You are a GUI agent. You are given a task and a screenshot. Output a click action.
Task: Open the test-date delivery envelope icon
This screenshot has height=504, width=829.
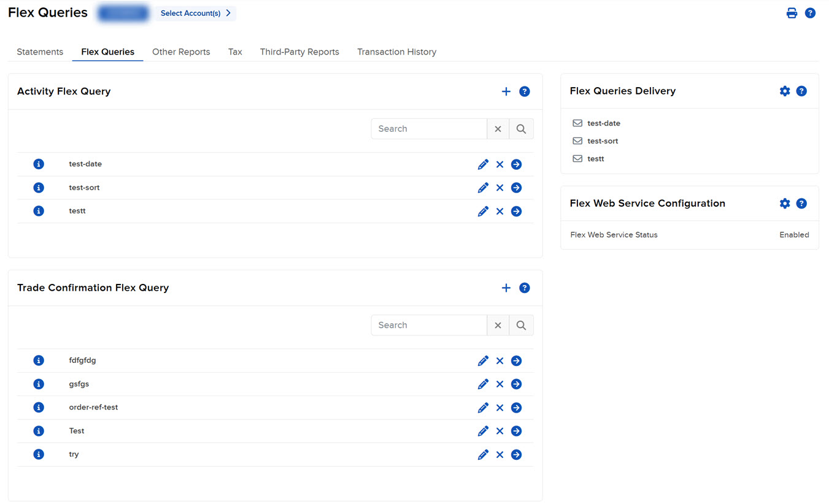click(577, 123)
